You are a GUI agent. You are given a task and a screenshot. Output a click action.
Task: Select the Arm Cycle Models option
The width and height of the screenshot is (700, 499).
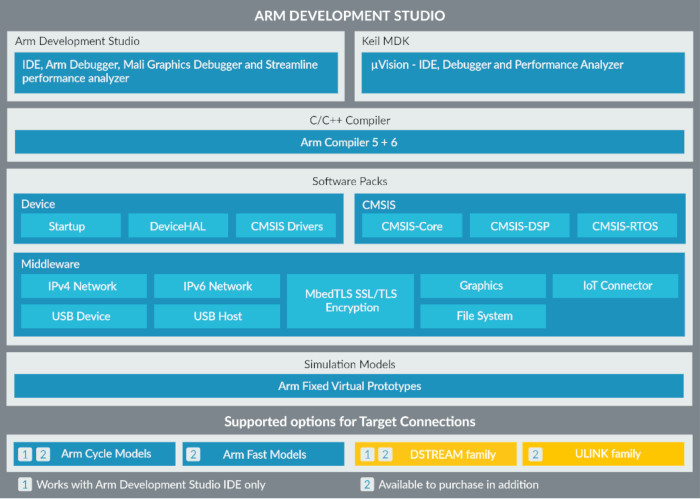pos(95,454)
